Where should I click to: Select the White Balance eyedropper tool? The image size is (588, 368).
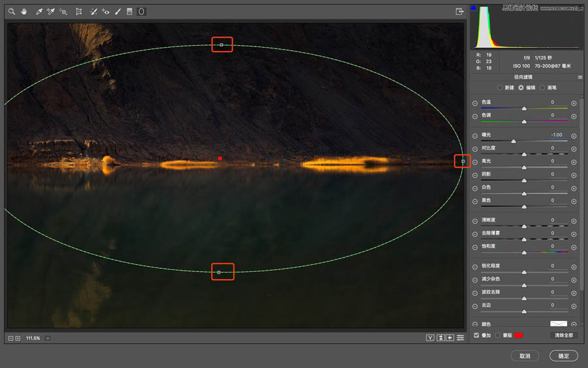tap(39, 12)
